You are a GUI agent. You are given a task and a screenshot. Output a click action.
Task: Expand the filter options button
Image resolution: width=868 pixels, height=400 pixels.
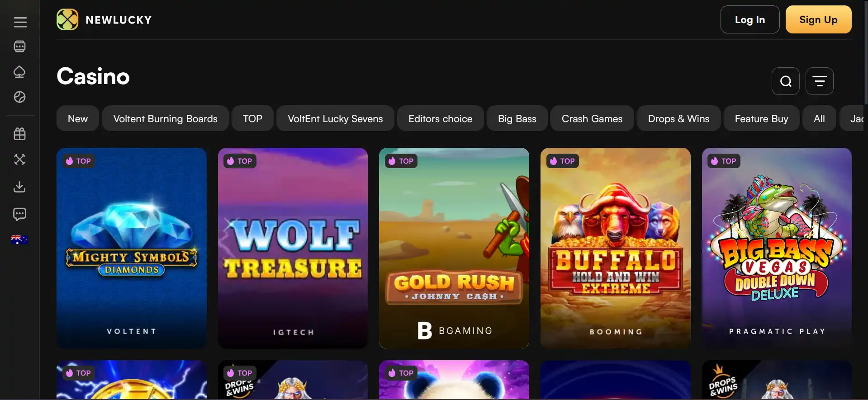[820, 81]
